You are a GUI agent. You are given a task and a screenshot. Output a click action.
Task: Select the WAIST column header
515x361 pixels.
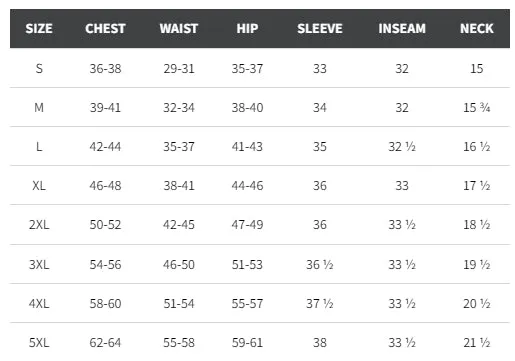tap(179, 29)
